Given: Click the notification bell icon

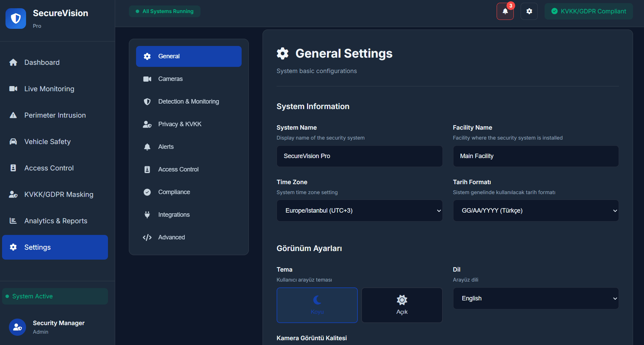Looking at the screenshot, I should pos(505,11).
